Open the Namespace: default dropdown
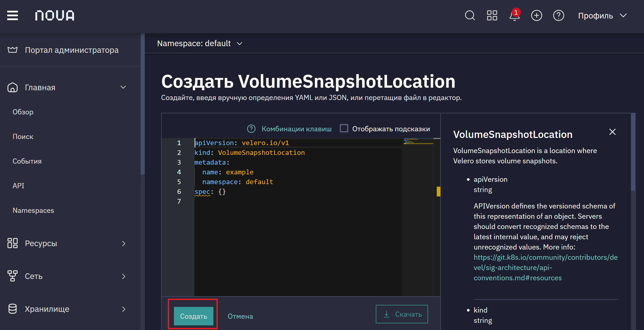644x330 pixels. pos(200,43)
